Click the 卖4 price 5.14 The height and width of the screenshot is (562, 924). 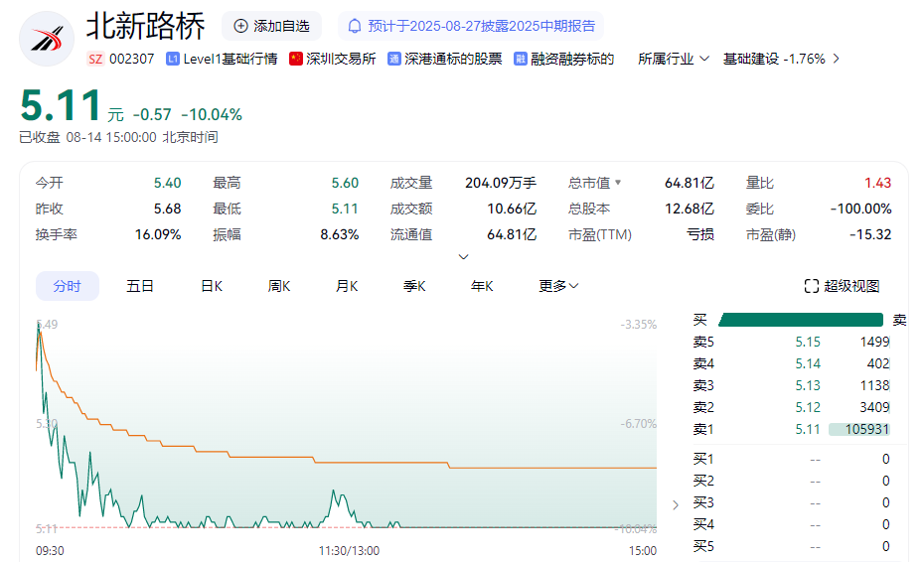[x=808, y=363]
